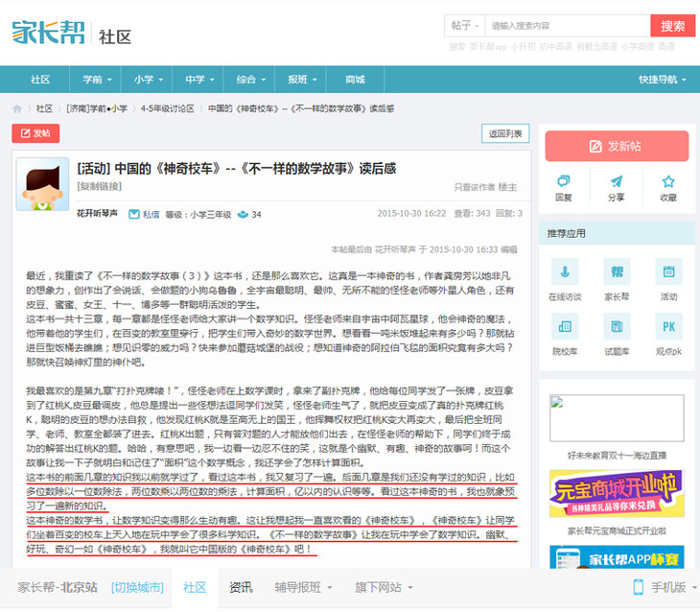This screenshot has width=700, height=612.
Task: Select 商城 in the top navigation bar
Action: (x=355, y=80)
